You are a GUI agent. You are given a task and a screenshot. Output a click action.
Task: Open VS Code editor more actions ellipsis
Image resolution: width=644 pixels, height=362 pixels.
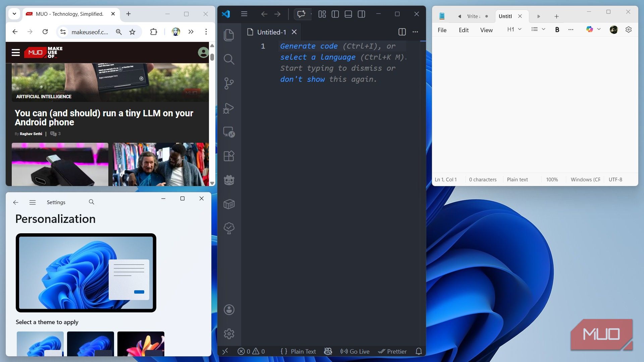415,32
